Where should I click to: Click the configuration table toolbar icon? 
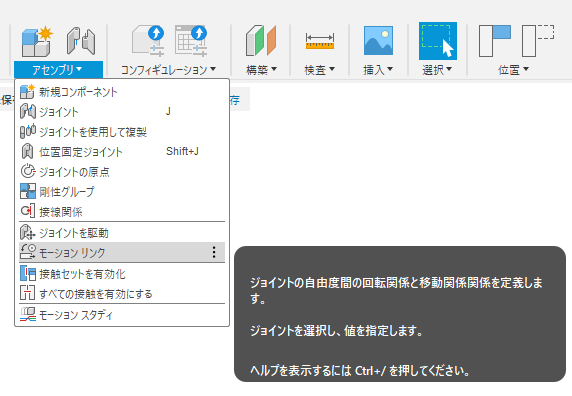coord(191,40)
